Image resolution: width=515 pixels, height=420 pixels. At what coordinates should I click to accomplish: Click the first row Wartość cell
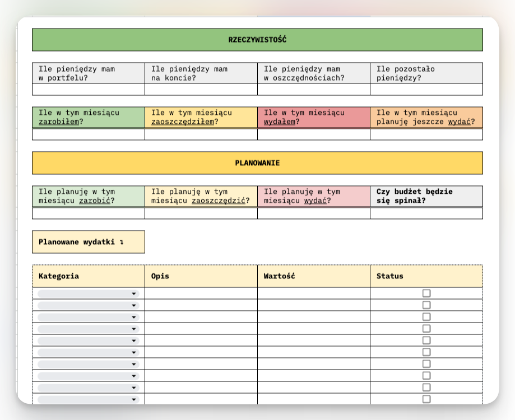(314, 293)
